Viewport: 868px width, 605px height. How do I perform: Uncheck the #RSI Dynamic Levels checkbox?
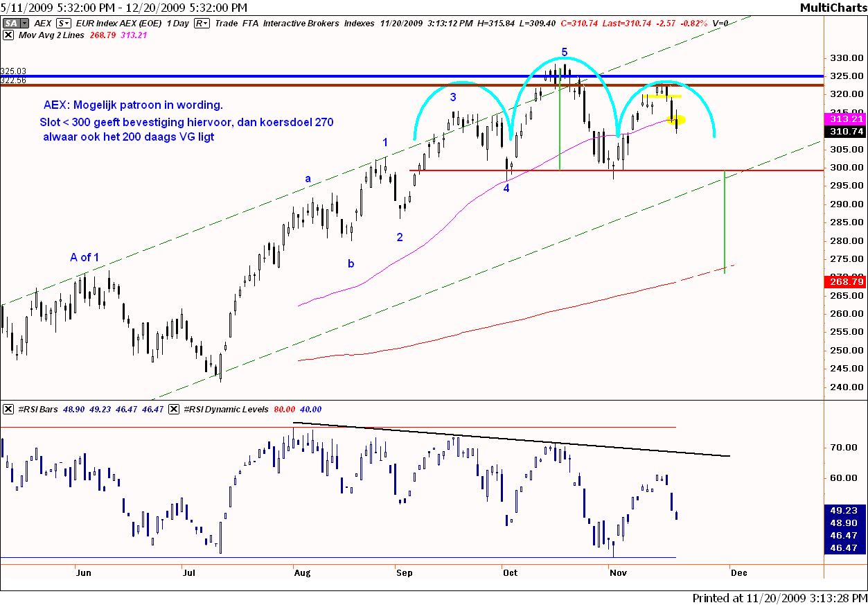(174, 410)
